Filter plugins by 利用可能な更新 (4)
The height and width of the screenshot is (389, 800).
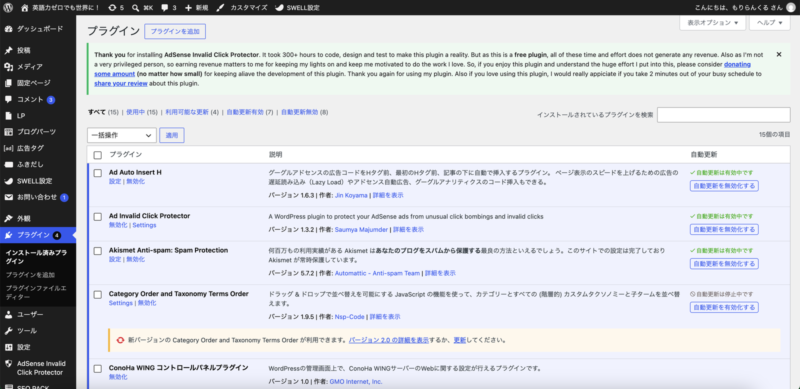192,112
